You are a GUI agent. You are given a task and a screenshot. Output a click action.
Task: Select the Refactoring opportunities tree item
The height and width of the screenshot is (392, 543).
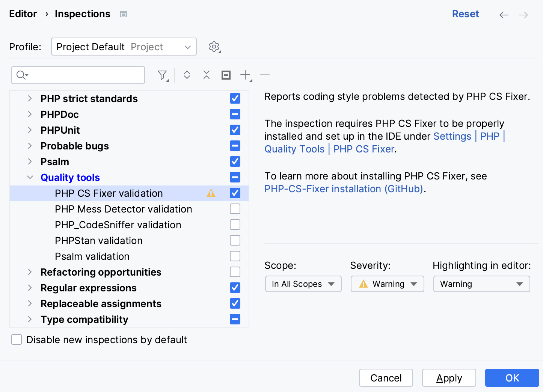(101, 272)
